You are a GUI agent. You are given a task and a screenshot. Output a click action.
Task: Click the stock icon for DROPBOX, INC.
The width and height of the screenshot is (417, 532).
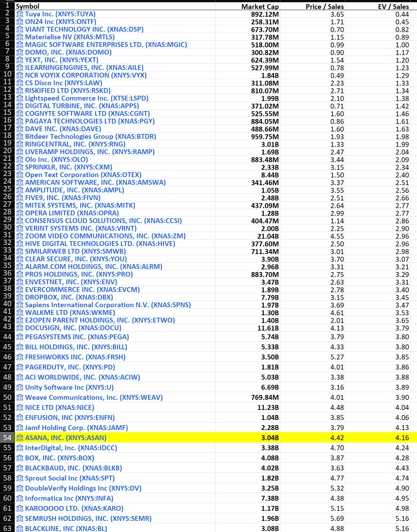coord(20,297)
